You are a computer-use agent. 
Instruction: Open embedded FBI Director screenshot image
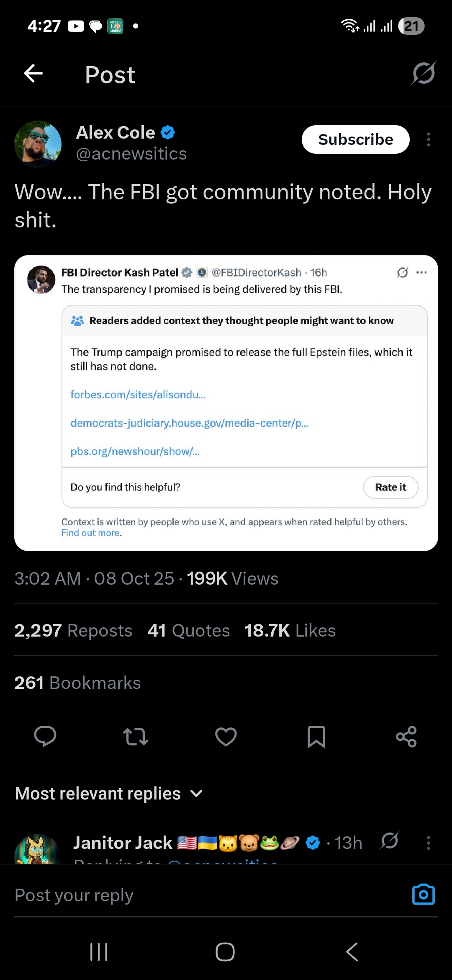tap(226, 402)
